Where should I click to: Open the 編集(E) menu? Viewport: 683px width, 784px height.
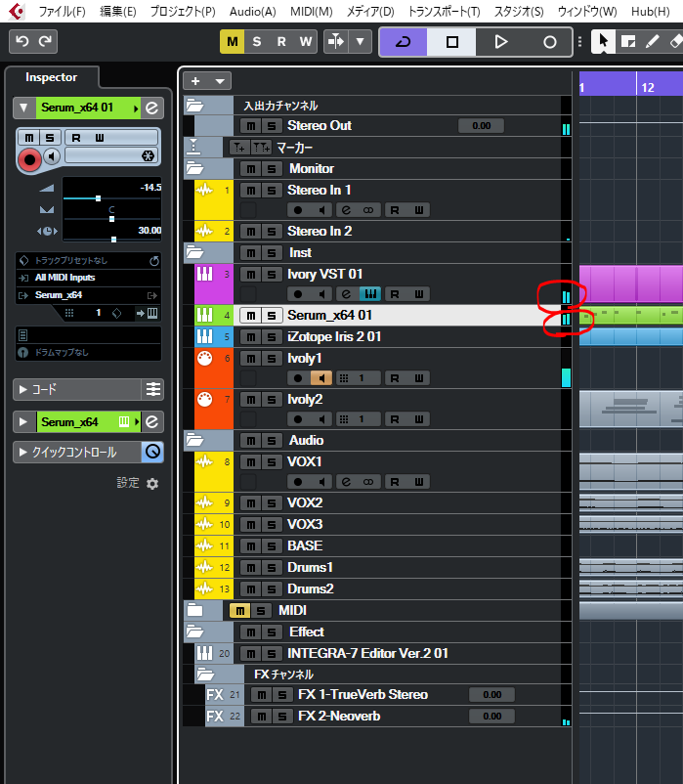[118, 11]
